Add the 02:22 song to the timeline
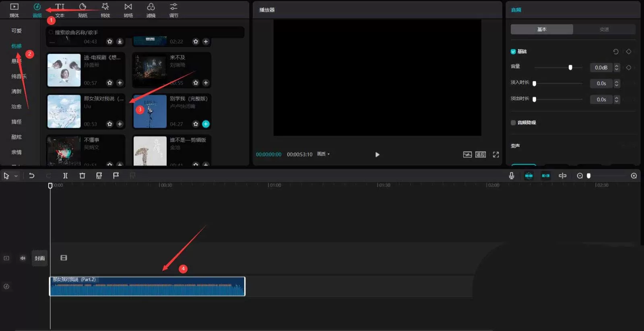The width and height of the screenshot is (644, 331). click(206, 41)
